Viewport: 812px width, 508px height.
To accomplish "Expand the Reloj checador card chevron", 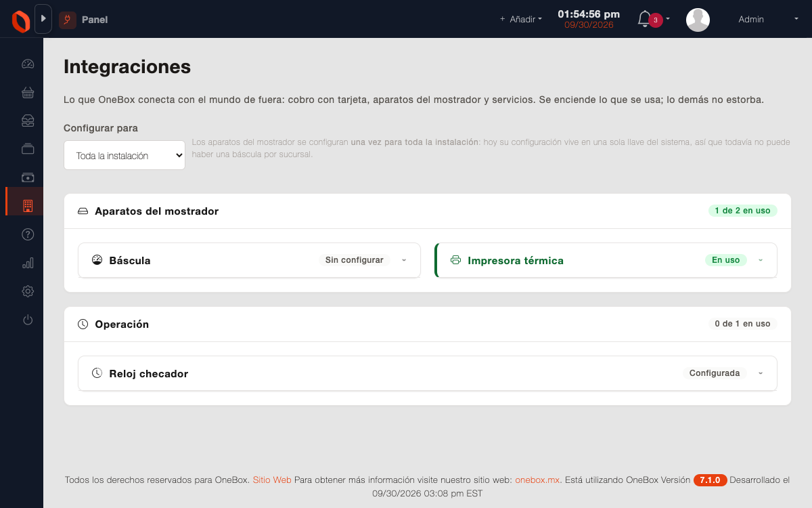I will [761, 373].
